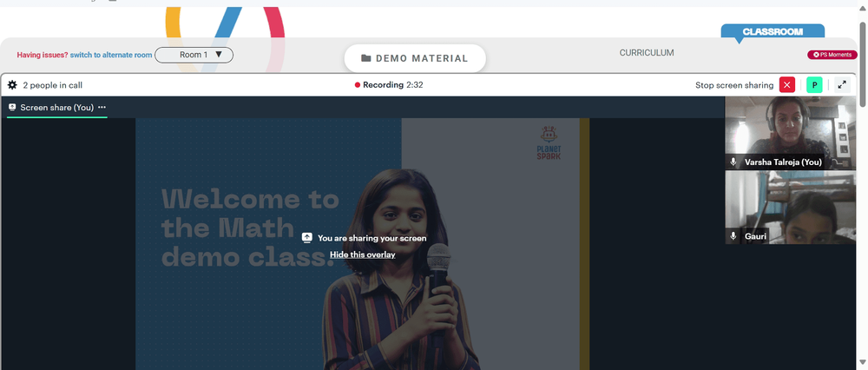Click the PS Moments badge
This screenshot has width=868, height=370.
click(x=832, y=55)
